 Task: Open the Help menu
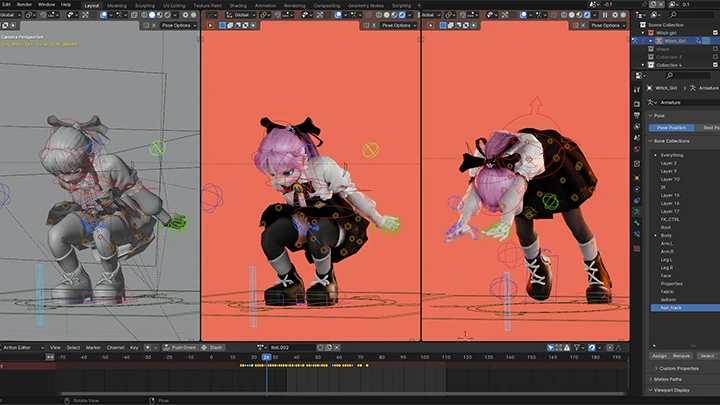66,5
